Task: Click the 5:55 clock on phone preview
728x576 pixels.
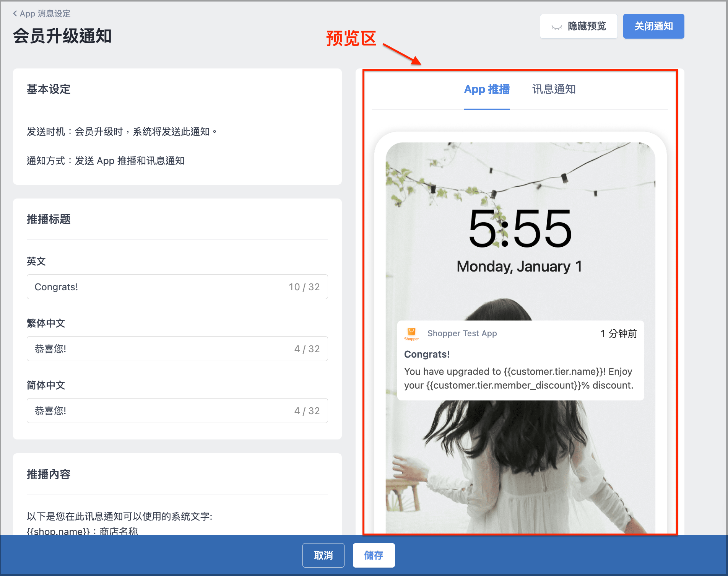Action: pos(520,229)
